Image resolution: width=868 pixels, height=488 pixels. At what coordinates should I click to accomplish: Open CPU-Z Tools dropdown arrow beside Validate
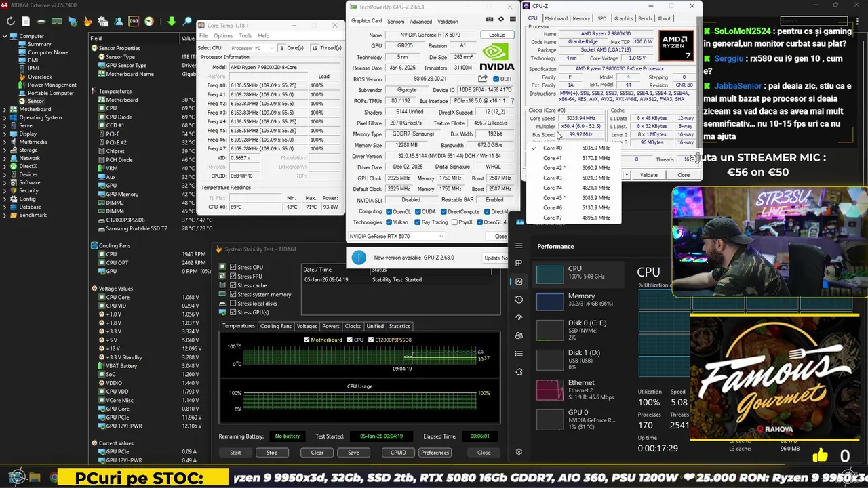(x=627, y=175)
